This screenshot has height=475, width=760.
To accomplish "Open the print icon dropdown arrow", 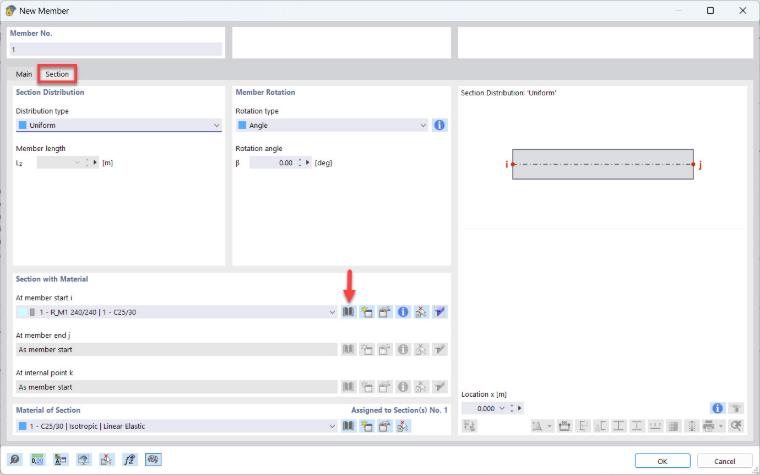I will point(721,426).
